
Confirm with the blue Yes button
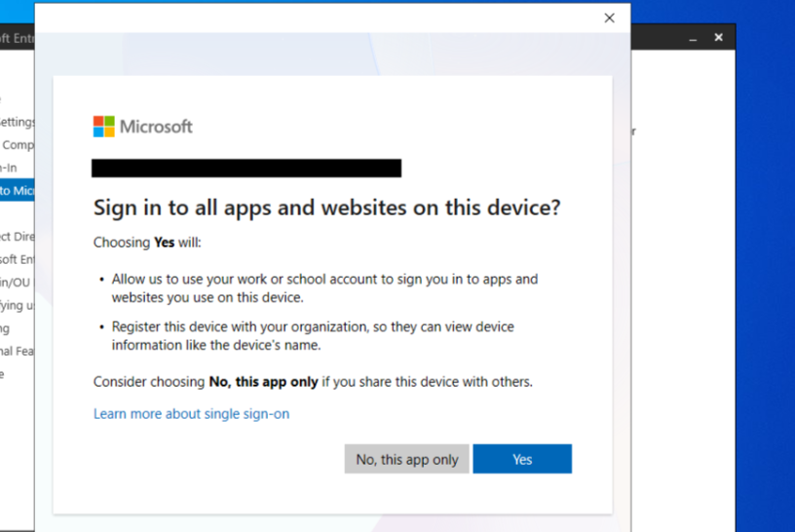[522, 459]
